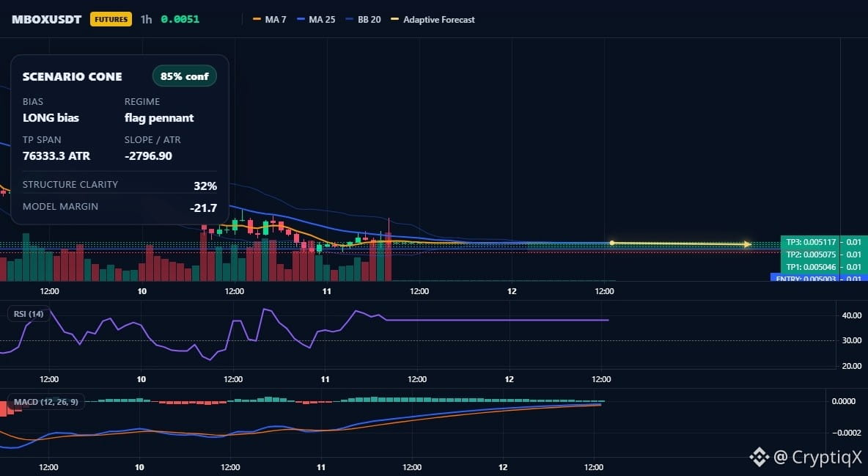The height and width of the screenshot is (476, 868).
Task: Click the RSI (14) indicator label
Action: (29, 314)
